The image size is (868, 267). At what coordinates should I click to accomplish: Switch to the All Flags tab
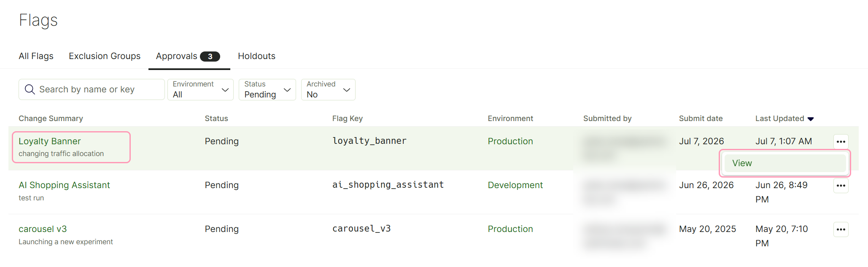pos(36,56)
